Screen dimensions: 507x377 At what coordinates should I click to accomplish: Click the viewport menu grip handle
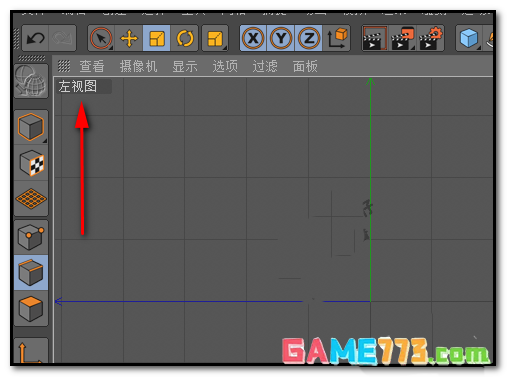point(64,66)
